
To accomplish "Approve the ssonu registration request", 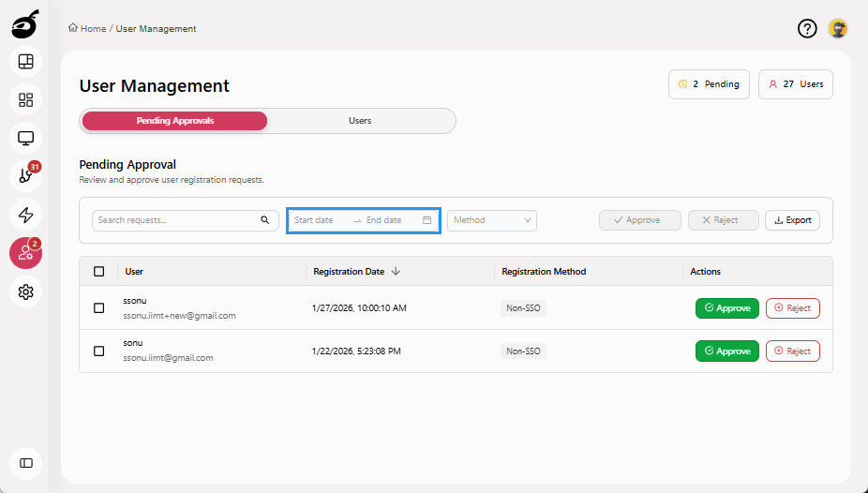I will (x=726, y=308).
